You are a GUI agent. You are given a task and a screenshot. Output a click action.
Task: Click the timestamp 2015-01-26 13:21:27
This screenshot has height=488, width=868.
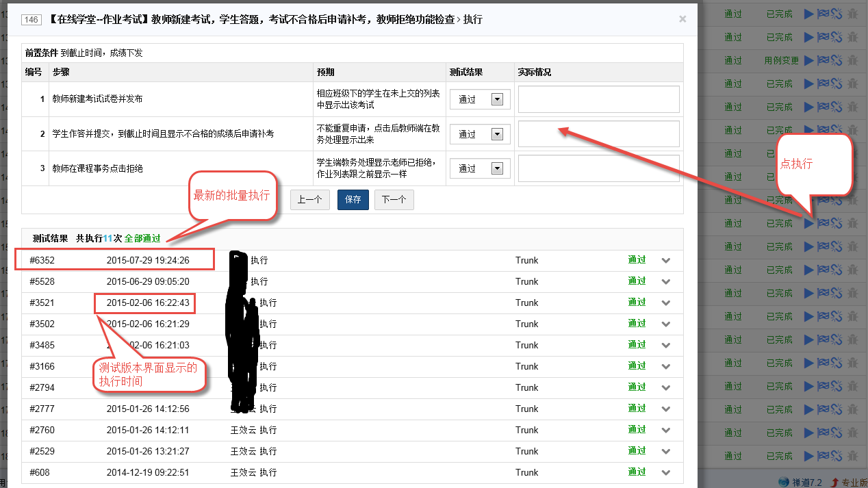(148, 451)
